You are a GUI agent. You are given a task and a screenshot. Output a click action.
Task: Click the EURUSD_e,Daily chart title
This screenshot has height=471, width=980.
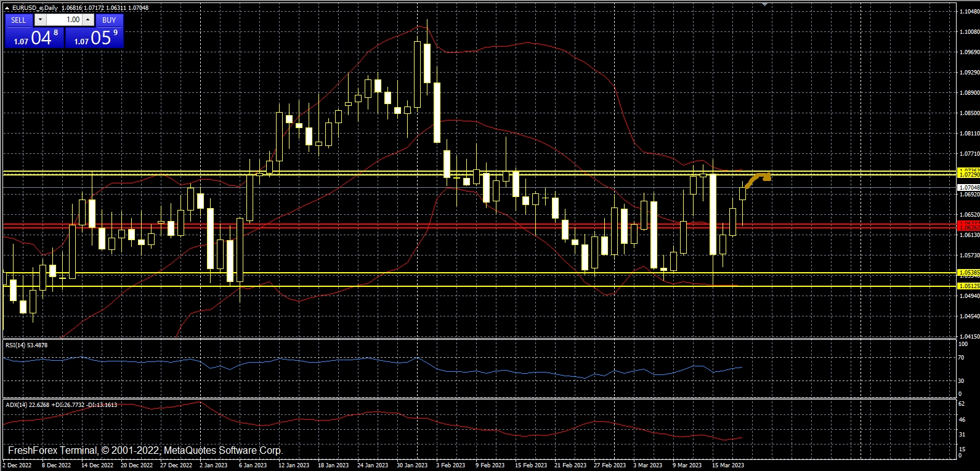[34, 8]
